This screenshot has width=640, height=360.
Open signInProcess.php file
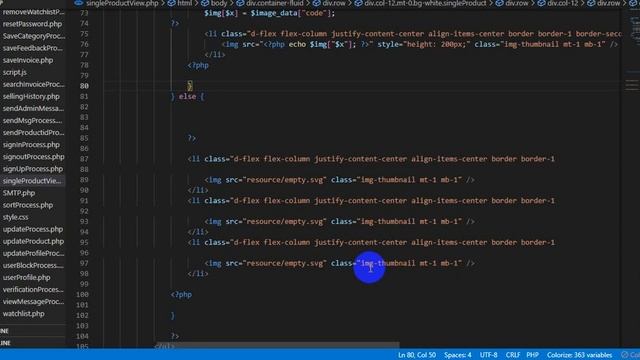click(x=31, y=145)
